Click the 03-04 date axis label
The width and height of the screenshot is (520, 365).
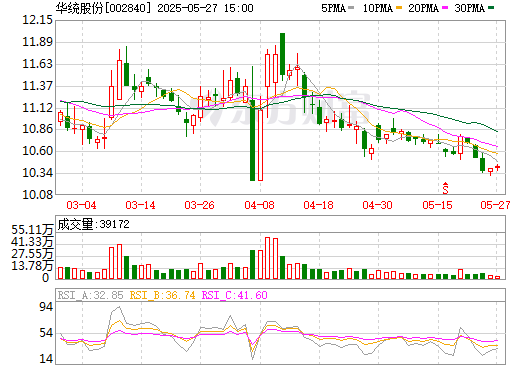point(81,205)
